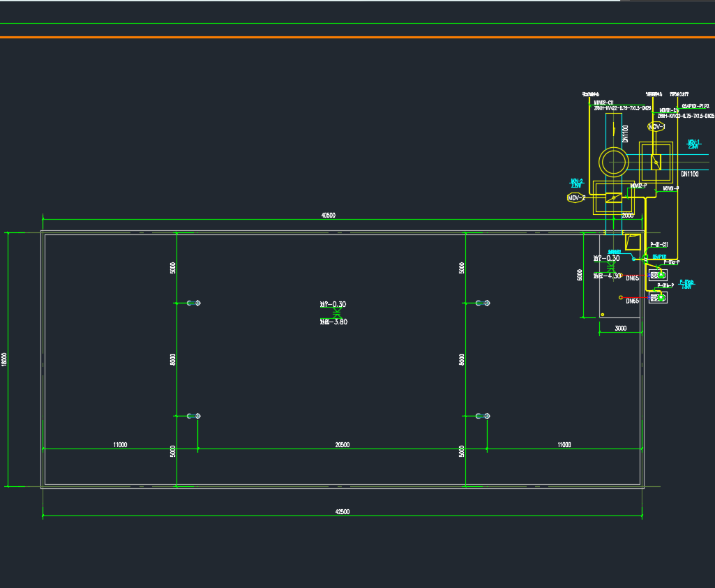Select the MDV-2 valve symbol in its chamber
This screenshot has height=588, width=715.
[614, 198]
